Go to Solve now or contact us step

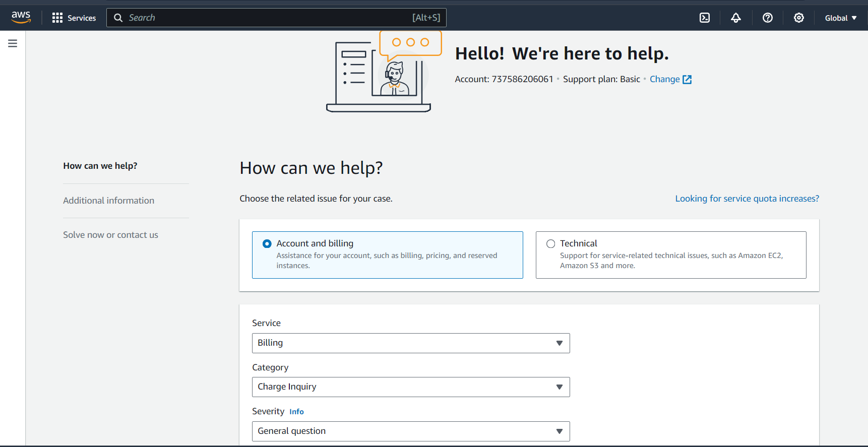110,235
